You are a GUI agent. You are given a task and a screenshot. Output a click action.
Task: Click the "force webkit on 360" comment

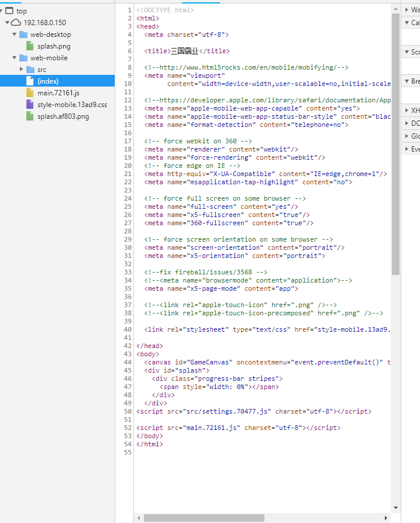(198, 141)
